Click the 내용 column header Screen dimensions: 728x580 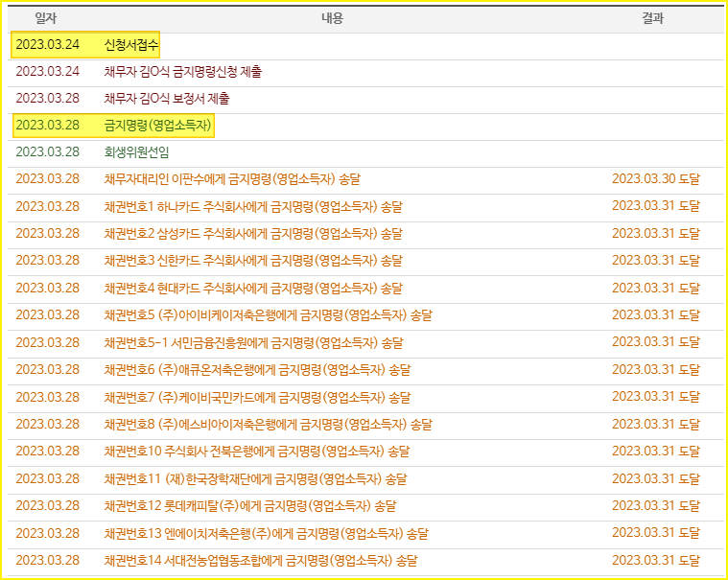click(333, 18)
